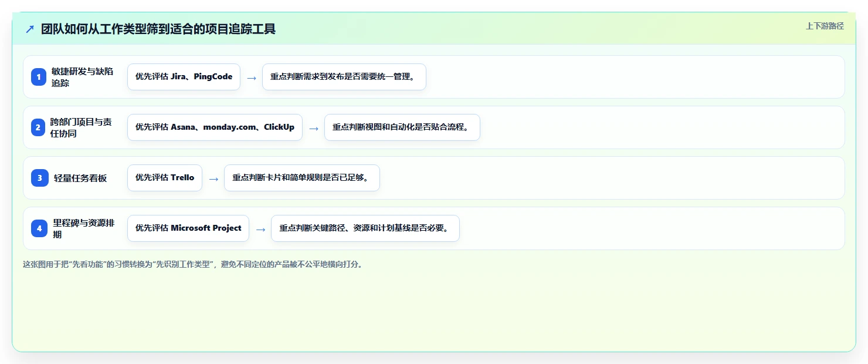Click the diagonal arrow icon beside the title
Image resolution: width=868 pixels, height=364 pixels.
[x=30, y=29]
